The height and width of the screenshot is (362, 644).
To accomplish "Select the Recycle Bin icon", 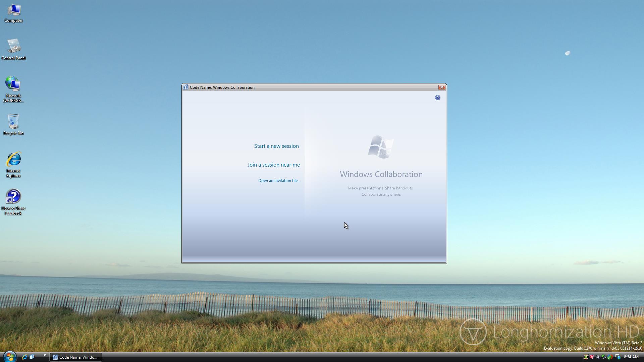I will pyautogui.click(x=13, y=125).
